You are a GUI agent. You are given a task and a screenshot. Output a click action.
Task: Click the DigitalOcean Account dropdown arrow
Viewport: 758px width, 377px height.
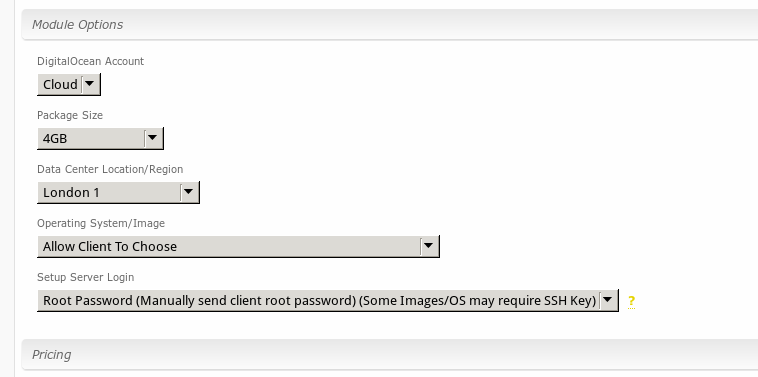point(89,84)
